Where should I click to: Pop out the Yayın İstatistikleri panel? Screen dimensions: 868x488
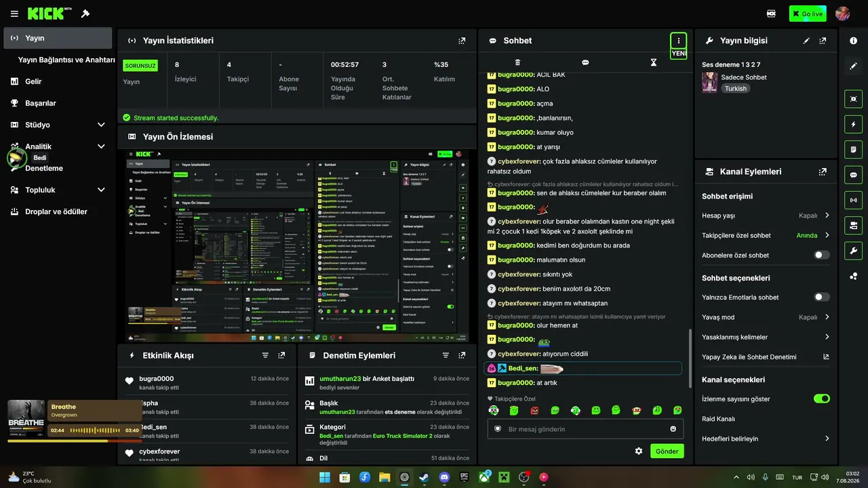[x=462, y=41]
